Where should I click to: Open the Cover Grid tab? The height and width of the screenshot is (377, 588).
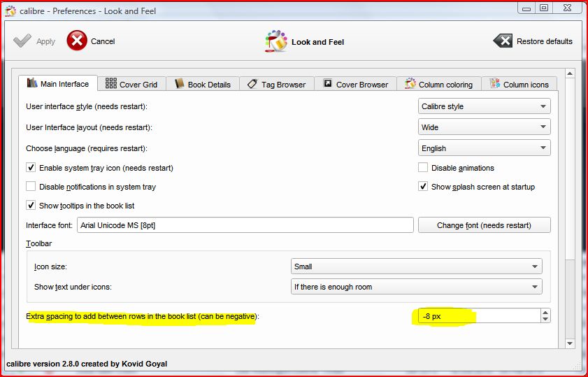click(131, 84)
